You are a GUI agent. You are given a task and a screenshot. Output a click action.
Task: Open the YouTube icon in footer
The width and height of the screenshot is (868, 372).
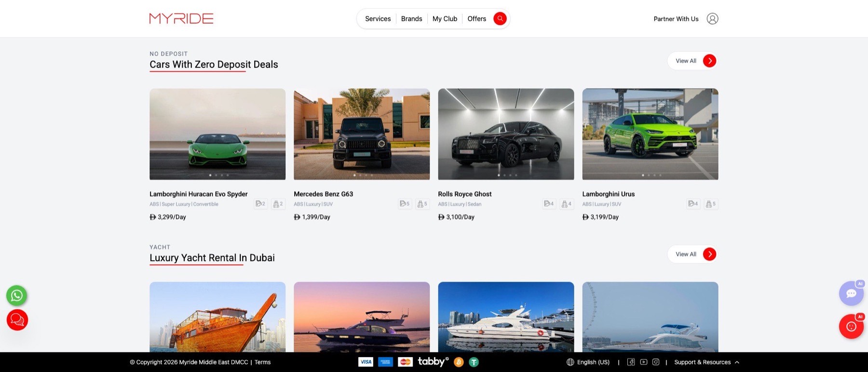pyautogui.click(x=643, y=362)
